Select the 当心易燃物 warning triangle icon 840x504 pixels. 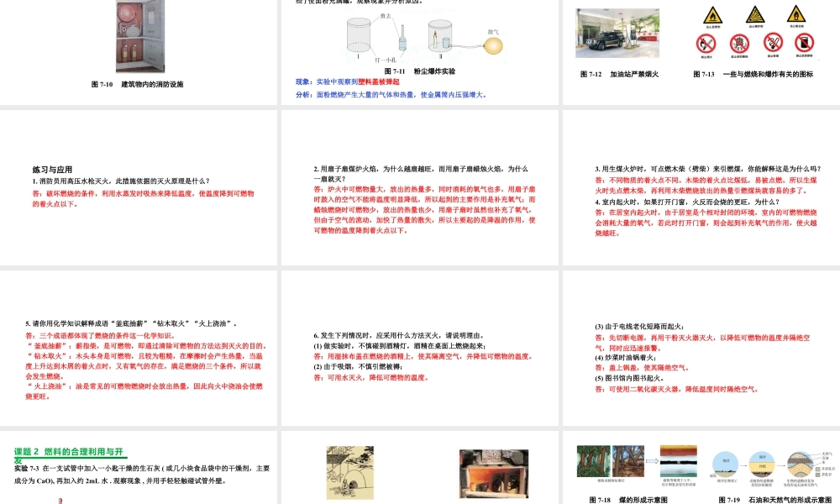(x=712, y=17)
